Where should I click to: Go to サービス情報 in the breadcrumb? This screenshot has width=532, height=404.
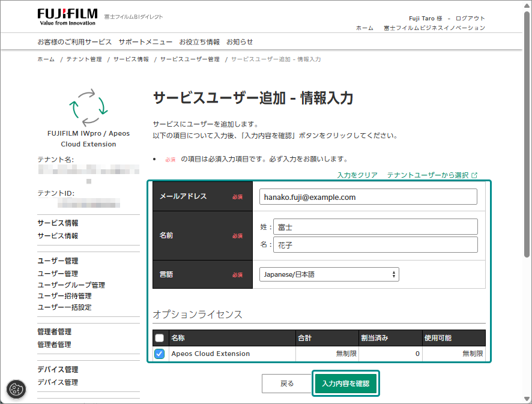[x=131, y=59]
